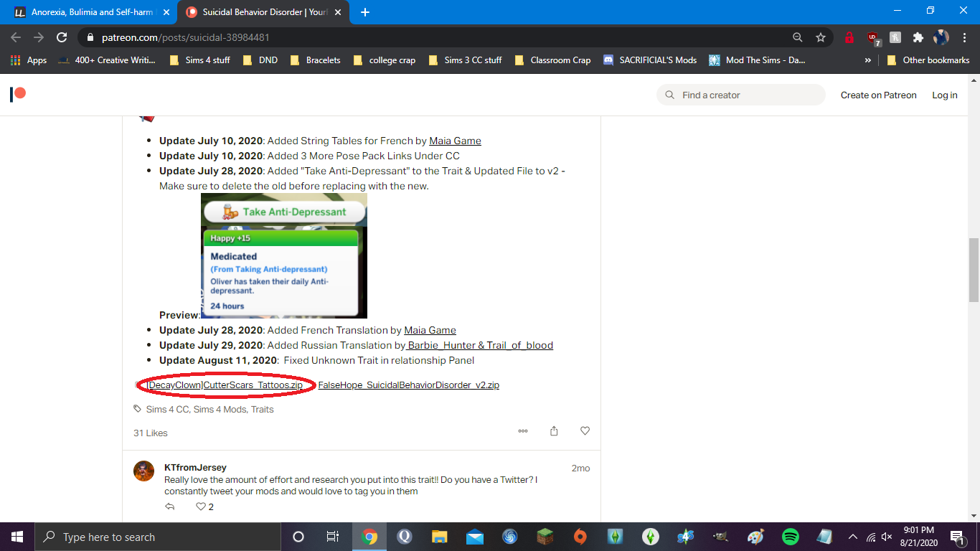Click the Sims 4 CC tag

click(167, 409)
